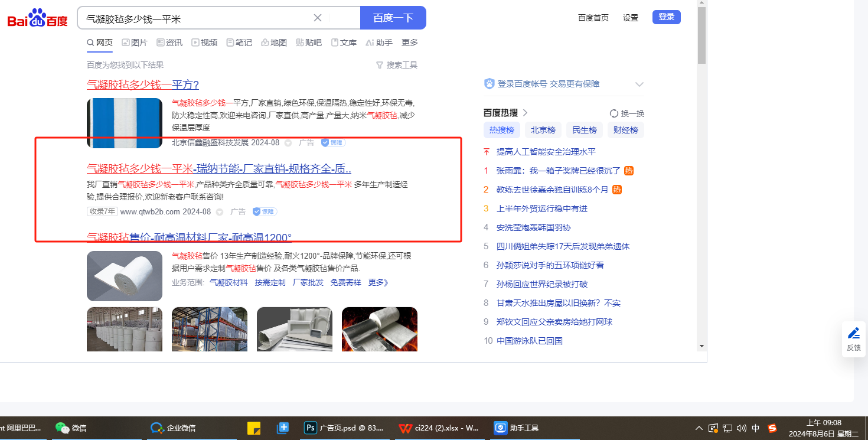Screen dimensions: 868x440
Task: Show hidden system tray icons
Action: [x=699, y=428]
